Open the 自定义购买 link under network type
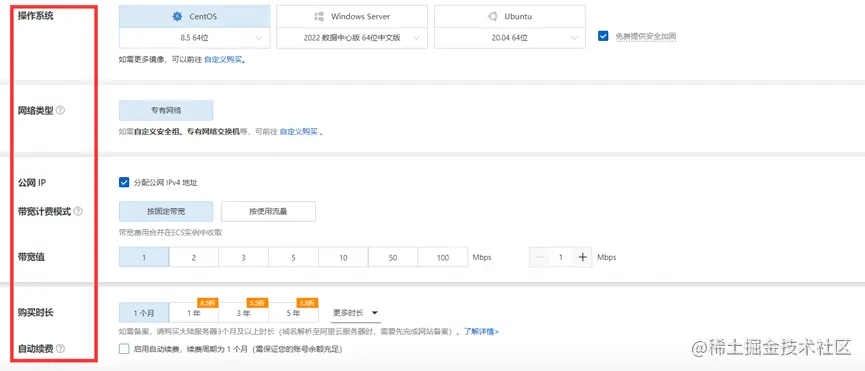The image size is (865, 371). tap(298, 132)
